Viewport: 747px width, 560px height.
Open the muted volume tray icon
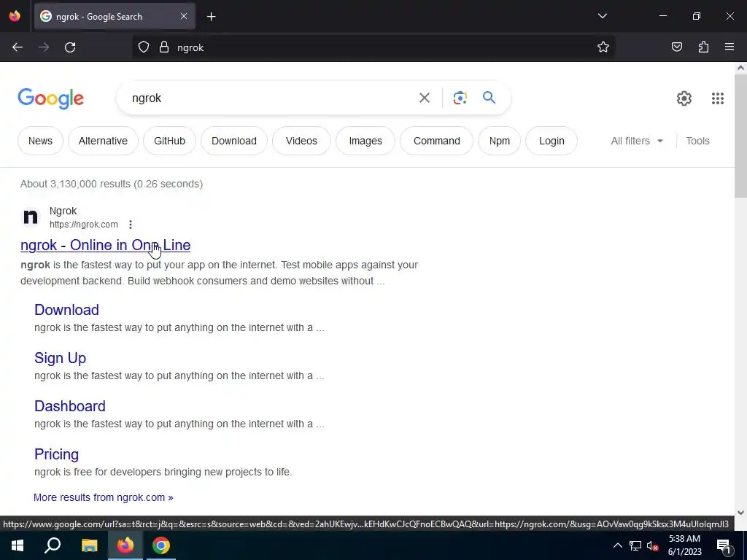click(x=652, y=545)
